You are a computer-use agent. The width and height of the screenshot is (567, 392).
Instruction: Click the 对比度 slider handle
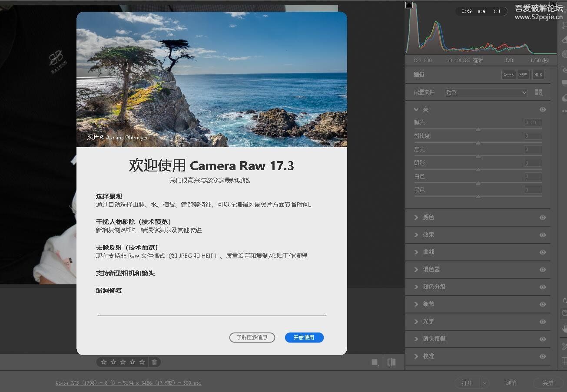click(x=478, y=143)
